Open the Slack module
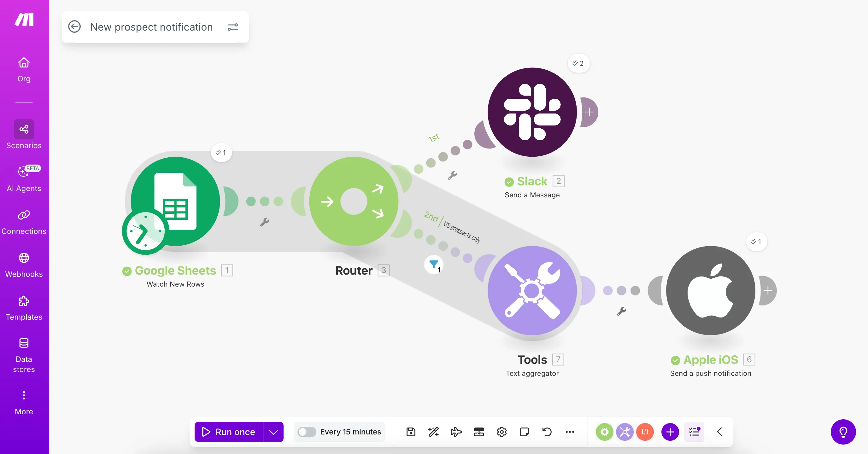Viewport: 868px width, 454px height. pos(532,112)
